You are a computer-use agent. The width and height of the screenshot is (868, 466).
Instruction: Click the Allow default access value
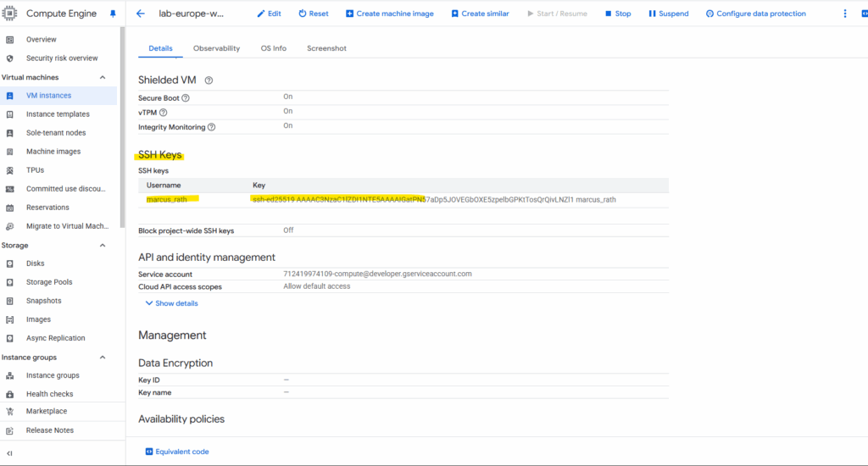(x=317, y=286)
